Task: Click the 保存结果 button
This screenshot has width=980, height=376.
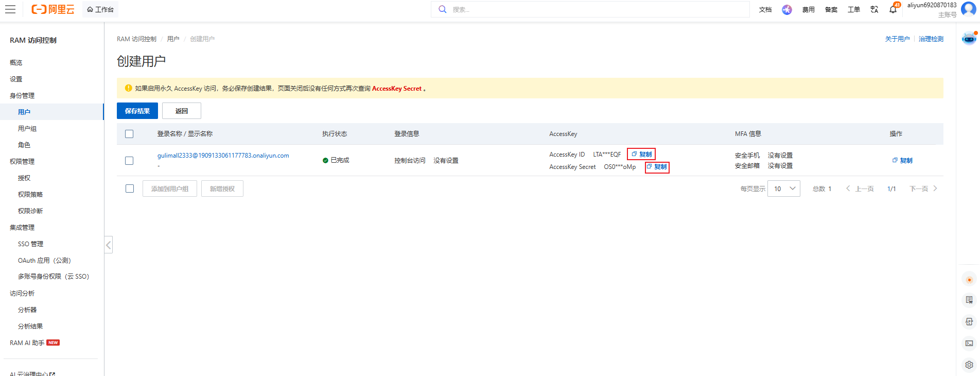Action: (x=137, y=111)
